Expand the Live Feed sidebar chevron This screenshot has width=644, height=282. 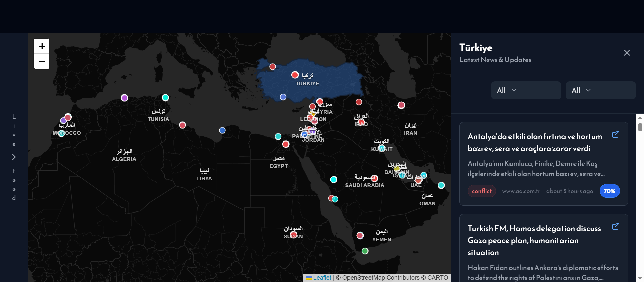14,157
